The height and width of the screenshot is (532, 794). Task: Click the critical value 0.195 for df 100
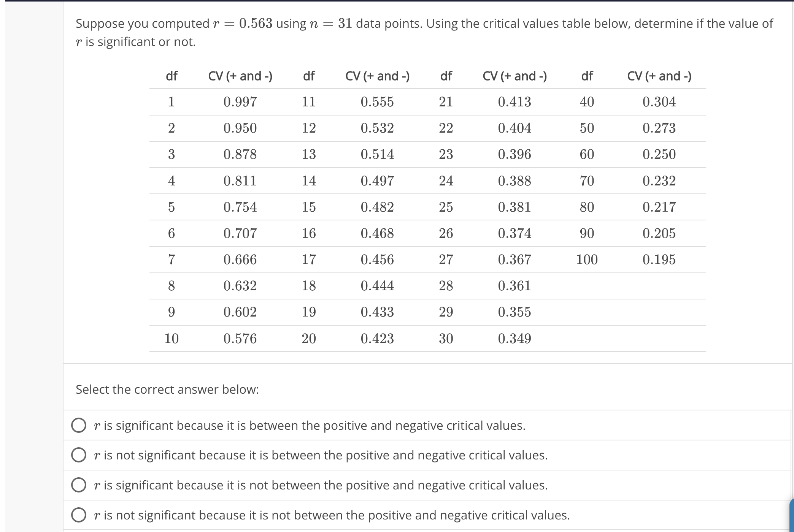pos(659,259)
